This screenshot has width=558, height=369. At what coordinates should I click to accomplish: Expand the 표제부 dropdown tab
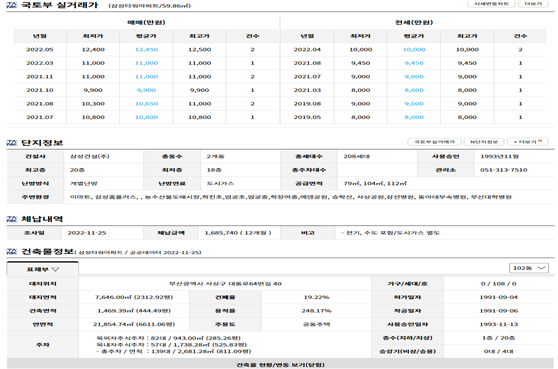point(43,269)
